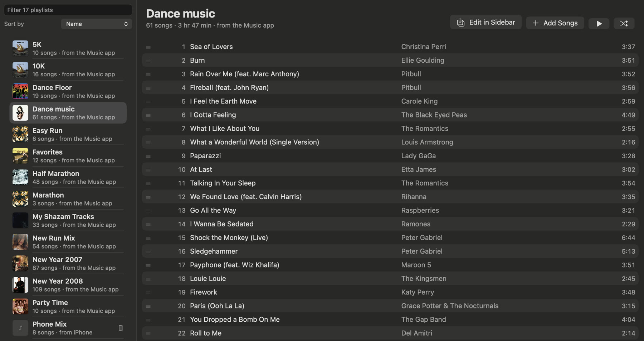Click the Play button for Dance music
The width and height of the screenshot is (644, 341).
click(599, 23)
